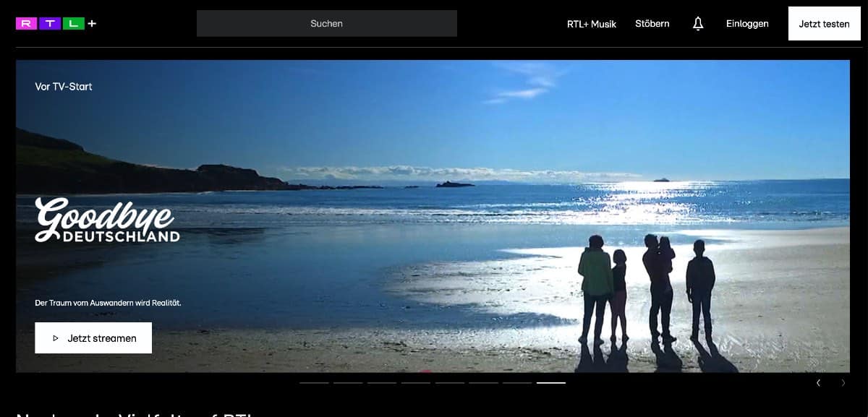
Task: Click the Suchen search field
Action: [327, 23]
